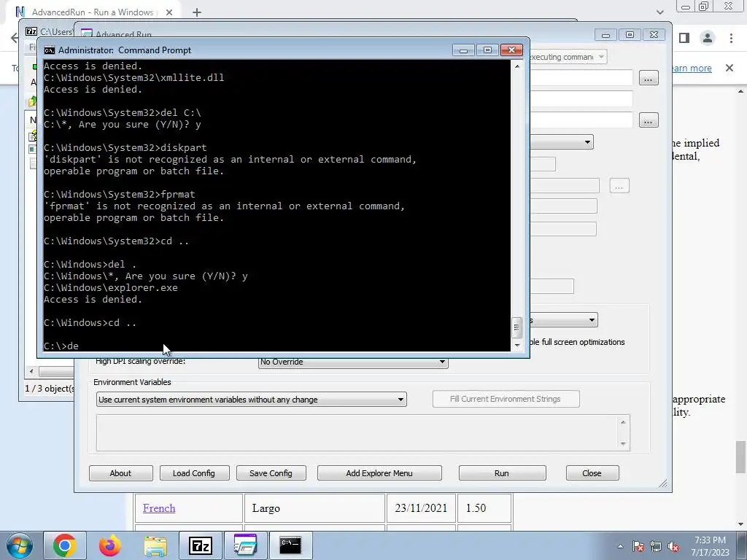Minimize the Command Prompt window

(x=463, y=50)
